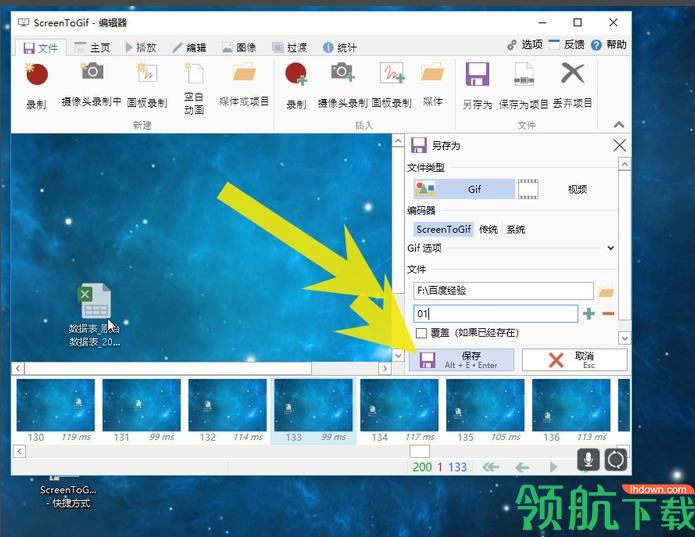Click the 保存 save button
Image resolution: width=695 pixels, height=537 pixels.
coord(461,359)
